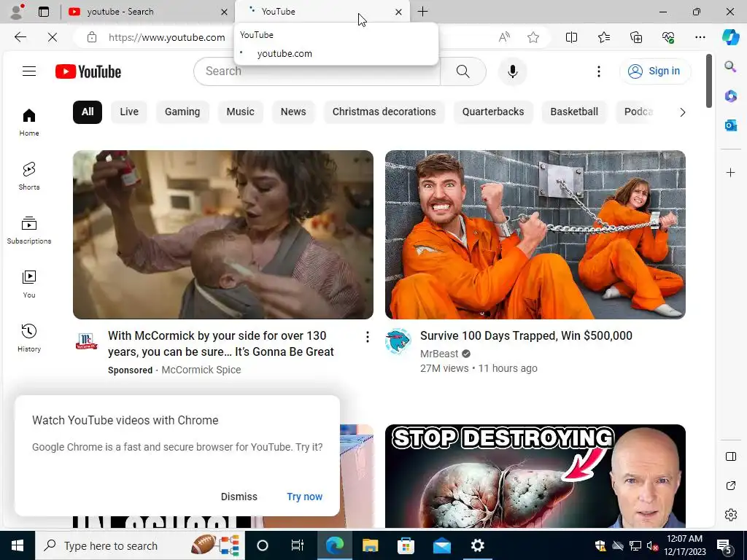Start voice search with microphone icon

pos(513,71)
